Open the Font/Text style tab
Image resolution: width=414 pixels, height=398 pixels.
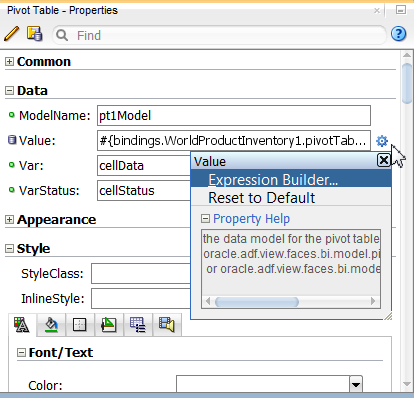point(22,324)
